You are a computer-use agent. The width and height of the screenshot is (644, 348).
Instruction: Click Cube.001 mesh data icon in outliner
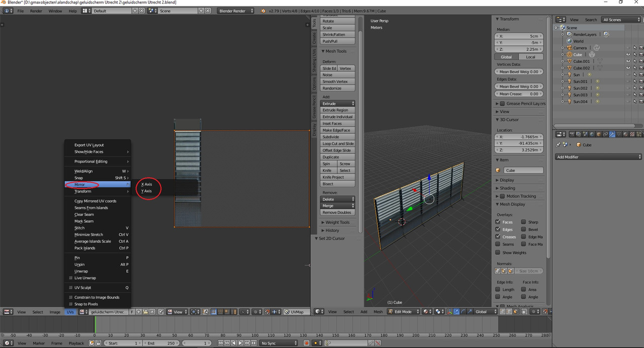[x=600, y=61]
